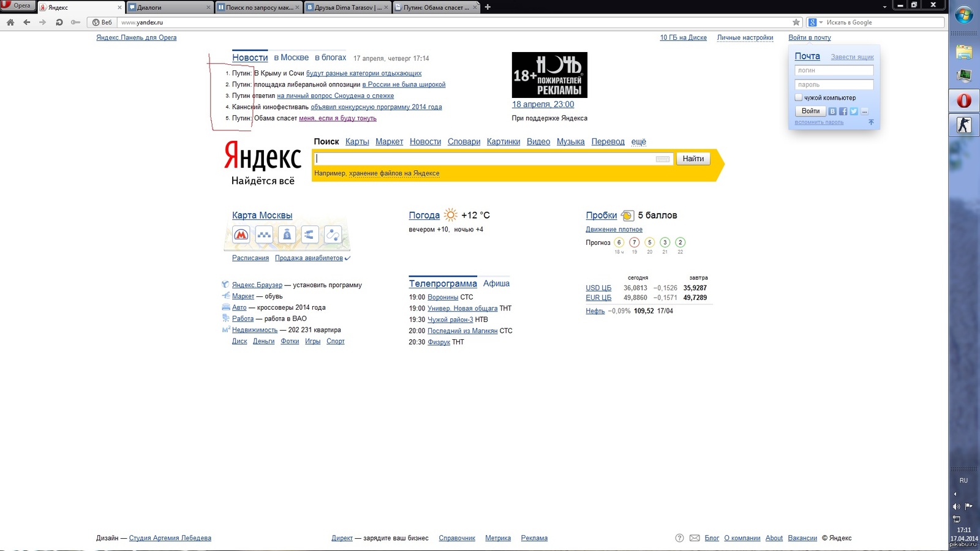
Task: Select the 'в Москве' news tab
Action: click(x=291, y=58)
